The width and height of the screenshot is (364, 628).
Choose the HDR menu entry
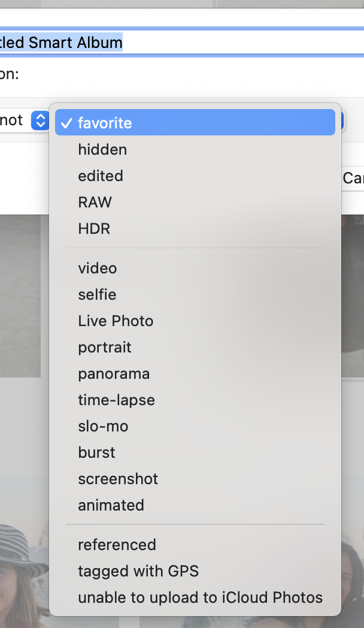pos(94,228)
